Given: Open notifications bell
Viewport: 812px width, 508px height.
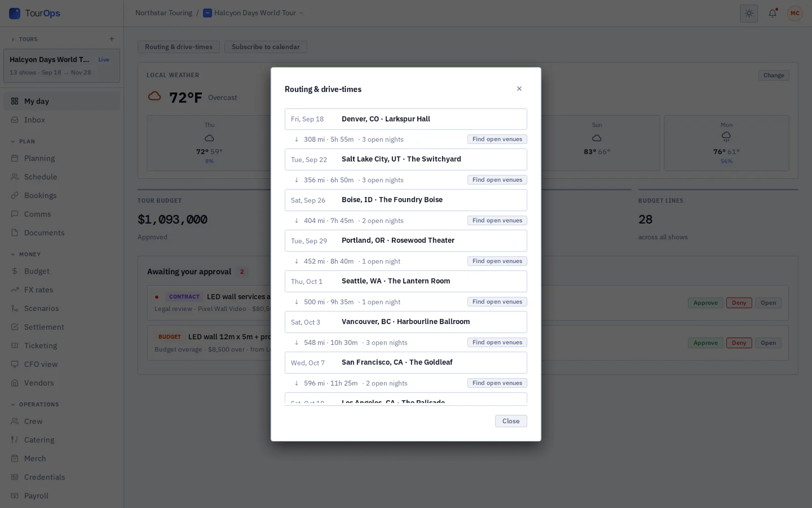Looking at the screenshot, I should click(x=772, y=14).
